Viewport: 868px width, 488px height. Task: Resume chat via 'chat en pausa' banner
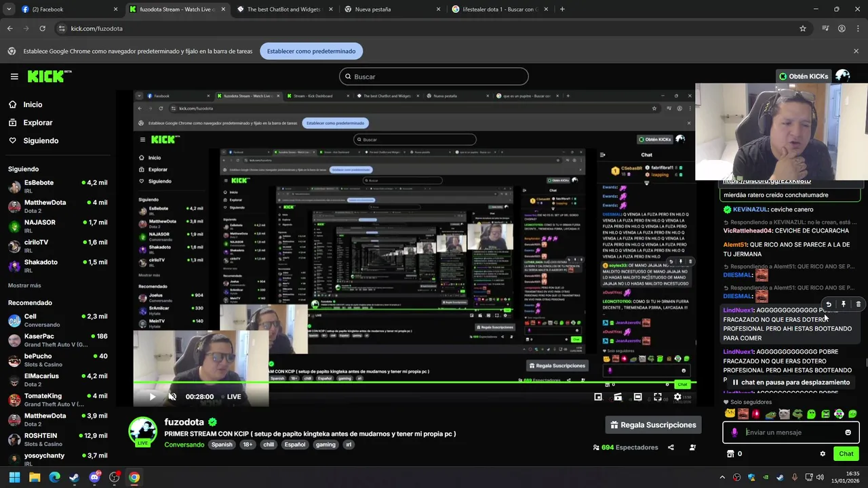pos(791,382)
